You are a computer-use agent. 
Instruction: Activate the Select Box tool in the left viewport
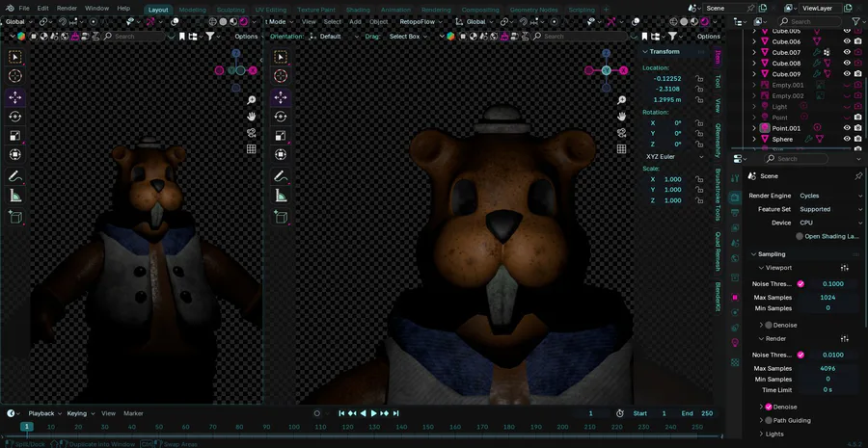tap(14, 57)
